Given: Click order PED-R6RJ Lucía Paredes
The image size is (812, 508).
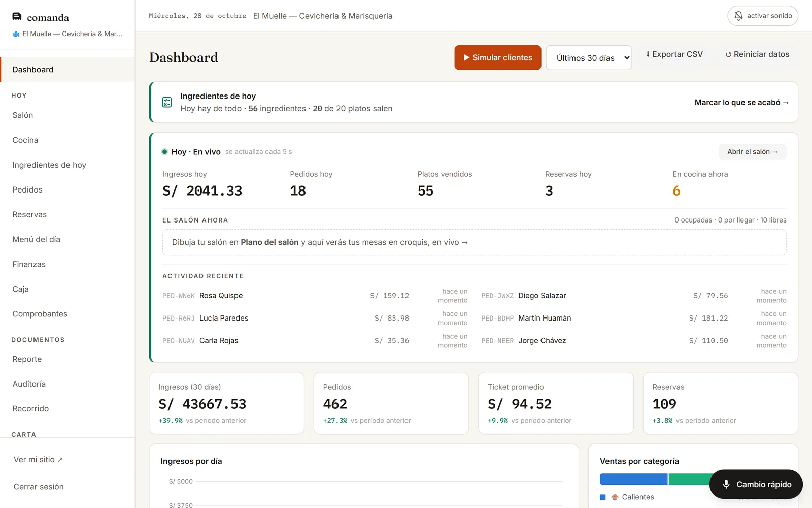Looking at the screenshot, I should tap(315, 319).
